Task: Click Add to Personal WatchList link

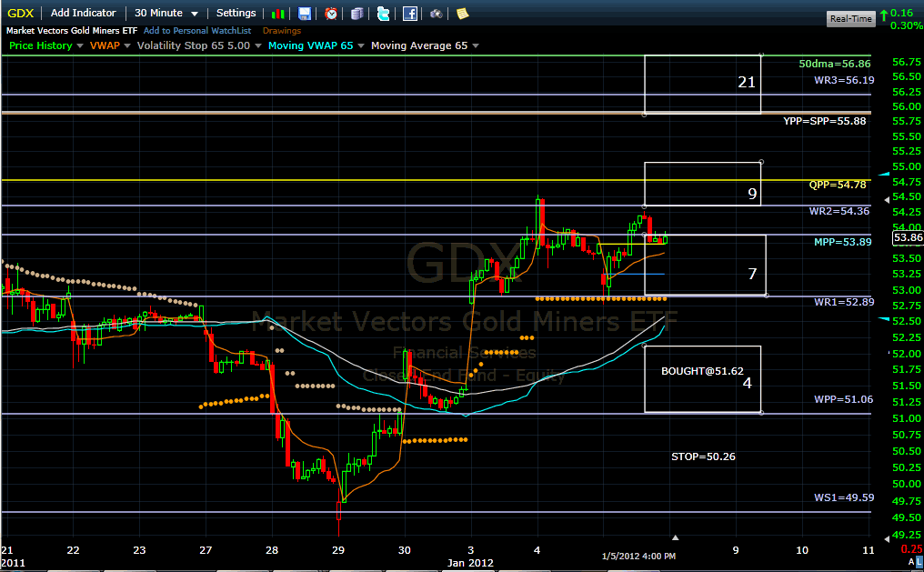Action: pyautogui.click(x=197, y=31)
